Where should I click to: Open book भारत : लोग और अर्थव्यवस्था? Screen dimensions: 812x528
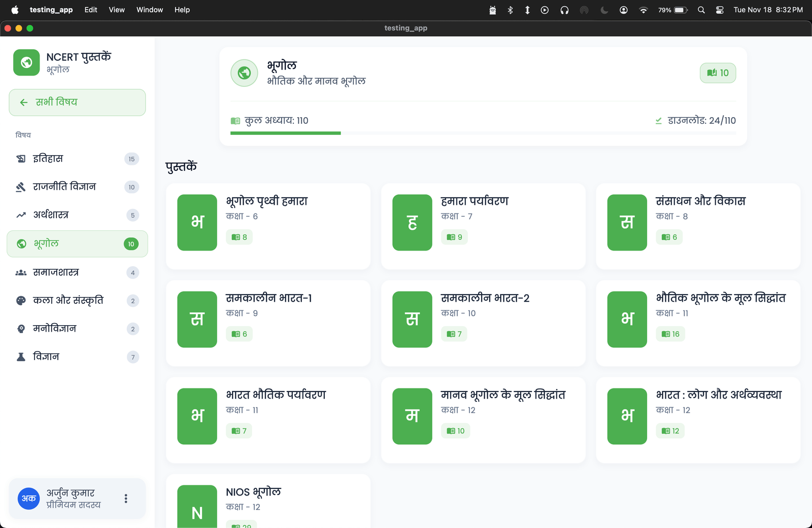click(x=698, y=420)
